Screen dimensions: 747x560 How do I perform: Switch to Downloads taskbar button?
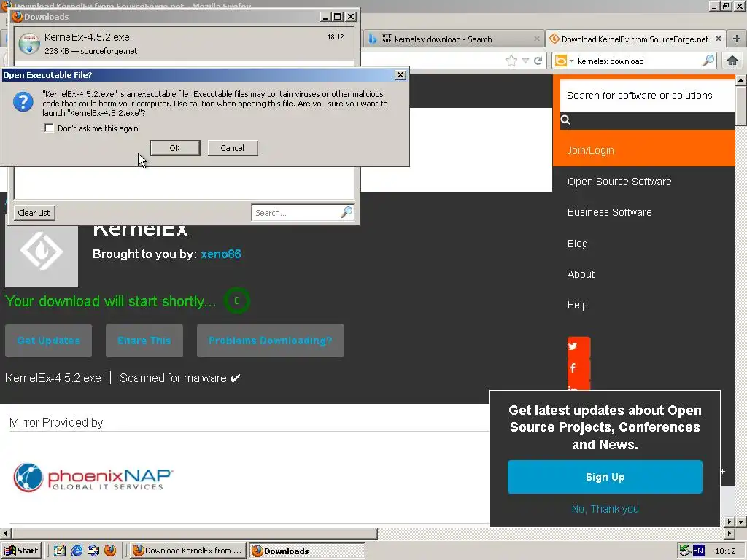click(307, 551)
